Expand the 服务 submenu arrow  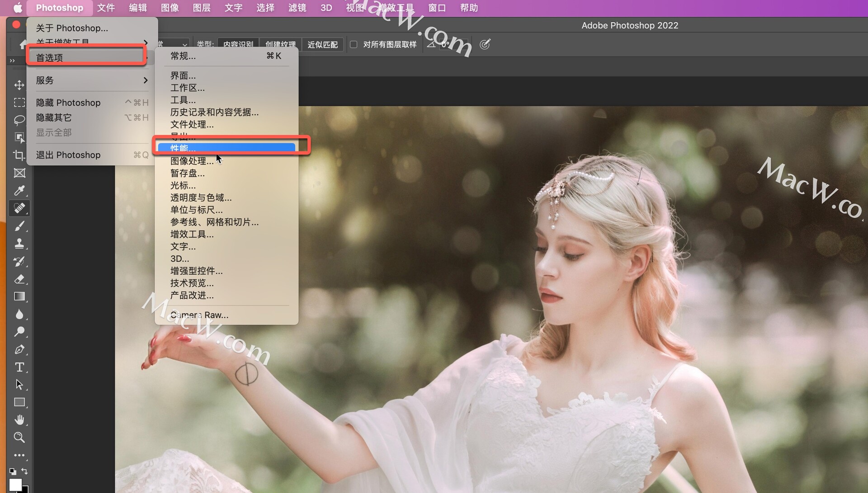pyautogui.click(x=145, y=80)
